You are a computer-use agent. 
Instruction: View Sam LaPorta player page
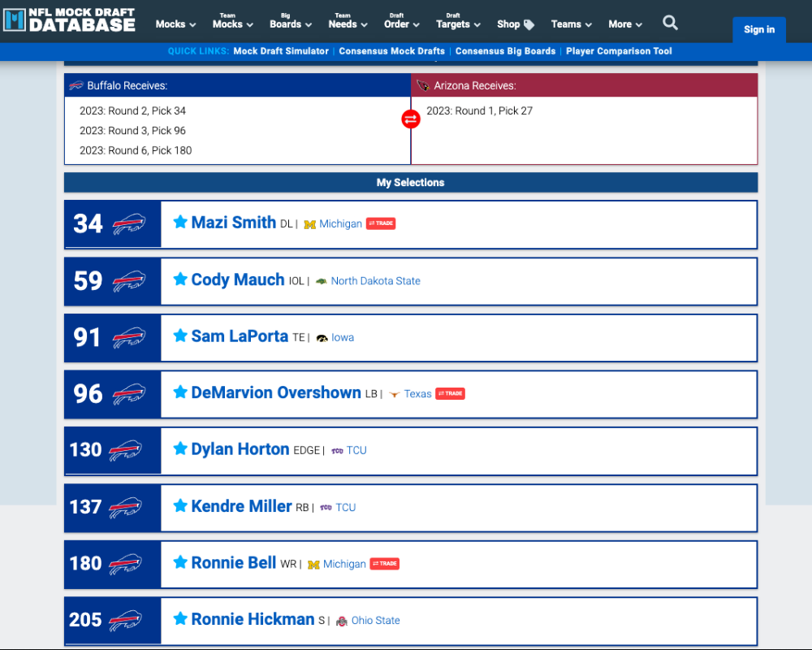point(240,336)
